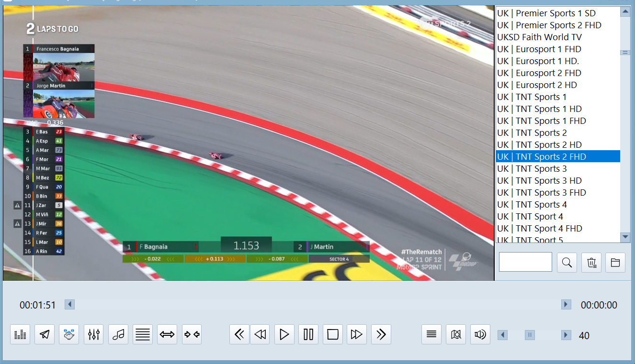Click the volume slider thumb
This screenshot has height=364, width=635.
point(530,335)
